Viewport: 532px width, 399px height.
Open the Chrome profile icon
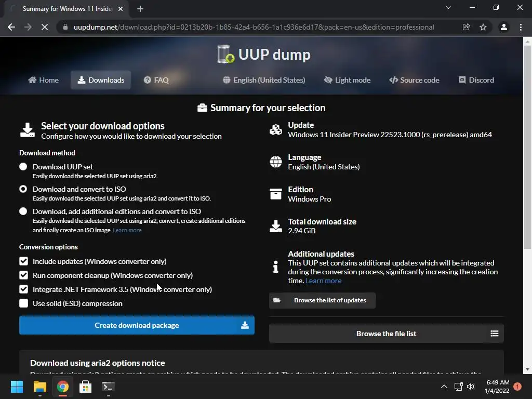coord(503,27)
